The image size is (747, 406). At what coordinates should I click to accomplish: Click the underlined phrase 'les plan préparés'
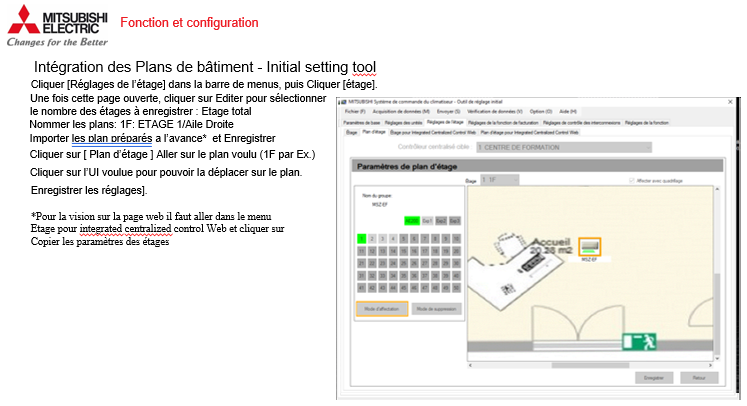(112, 139)
